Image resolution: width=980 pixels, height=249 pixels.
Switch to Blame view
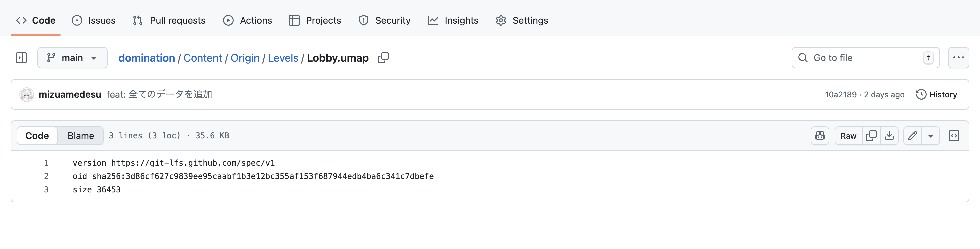[81, 136]
